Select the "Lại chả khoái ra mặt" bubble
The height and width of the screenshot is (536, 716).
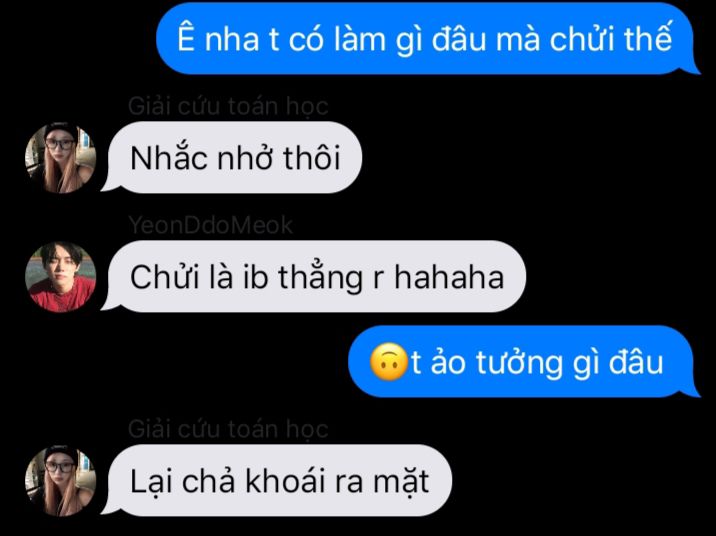click(277, 480)
